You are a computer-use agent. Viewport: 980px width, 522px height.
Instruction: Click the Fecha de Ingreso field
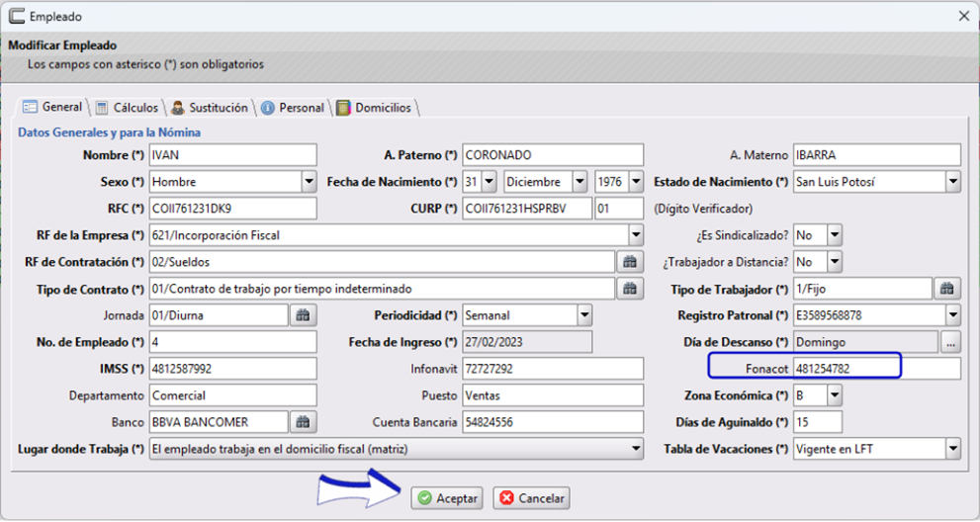pos(527,343)
